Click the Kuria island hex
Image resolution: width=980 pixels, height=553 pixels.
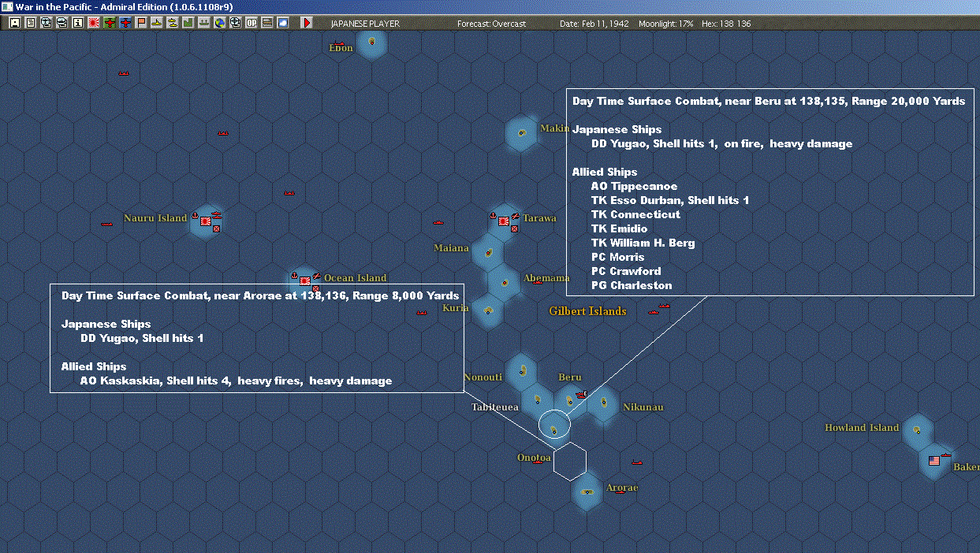[487, 311]
